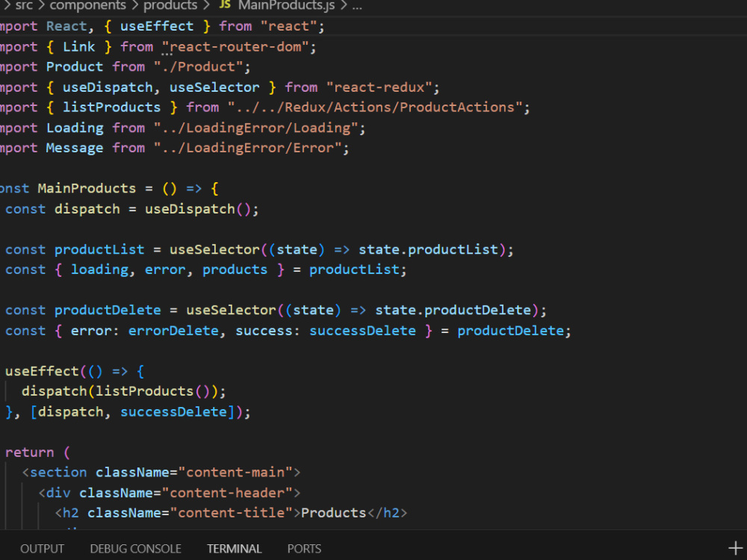Click the "react-router-dom" import string

(236, 46)
